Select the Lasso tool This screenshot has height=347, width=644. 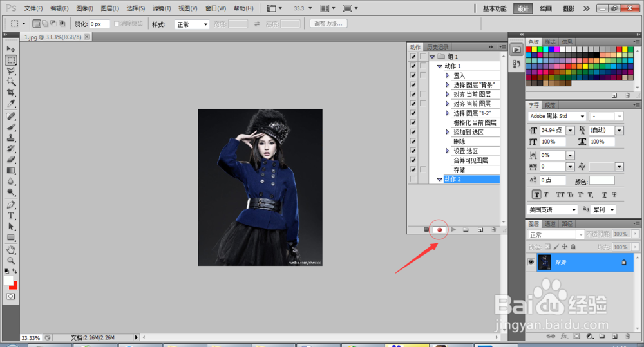tap(11, 71)
